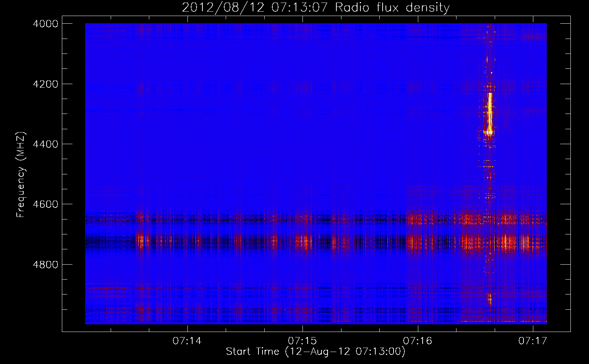The image size is (589, 364).
Task: Click the 07:16 time tick label
Action: [418, 341]
